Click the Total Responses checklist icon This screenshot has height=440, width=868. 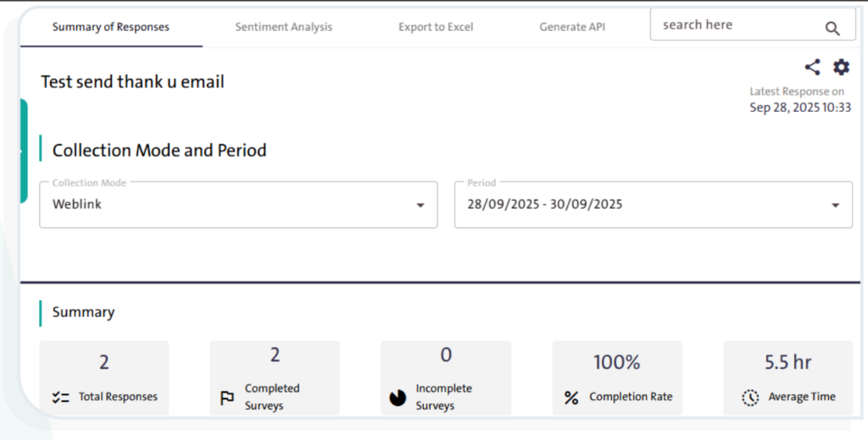[60, 397]
